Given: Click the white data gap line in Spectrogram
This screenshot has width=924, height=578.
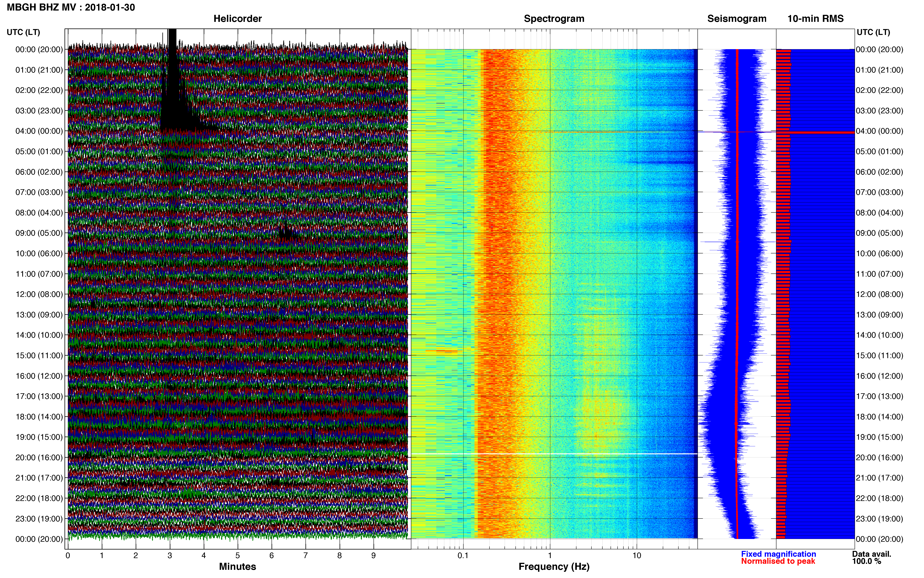Looking at the screenshot, I should coord(554,454).
